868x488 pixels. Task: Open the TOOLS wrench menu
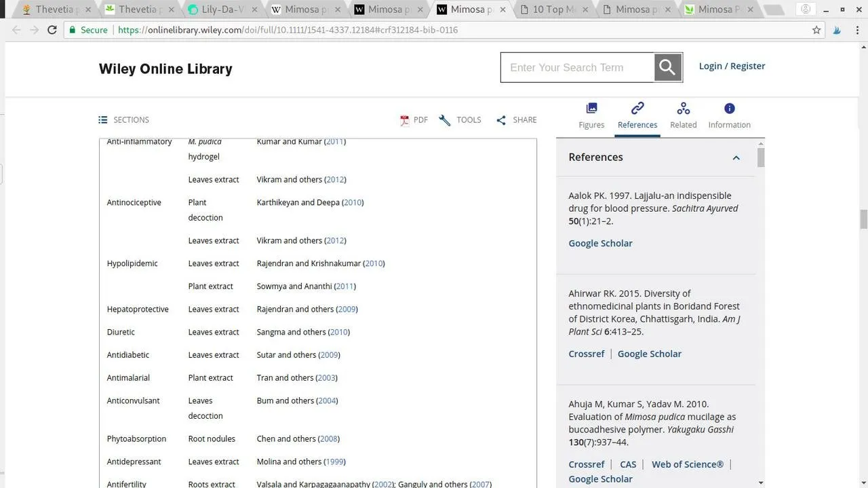[x=460, y=120]
